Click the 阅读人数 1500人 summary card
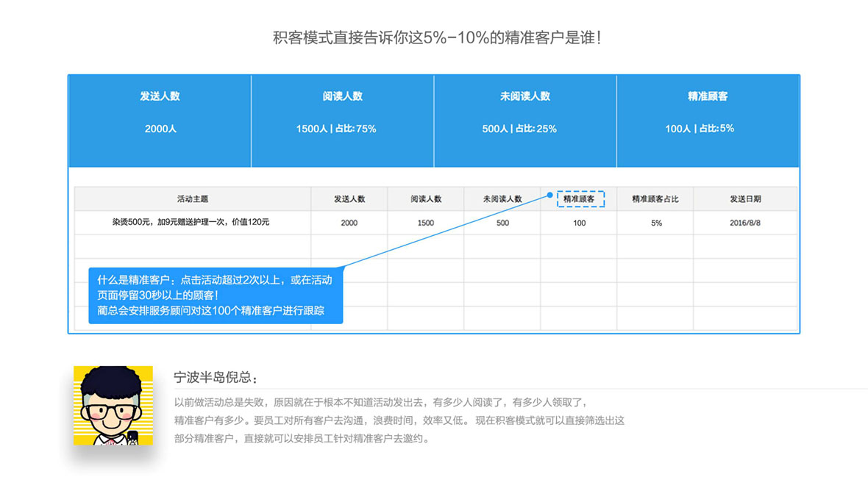 [343, 121]
